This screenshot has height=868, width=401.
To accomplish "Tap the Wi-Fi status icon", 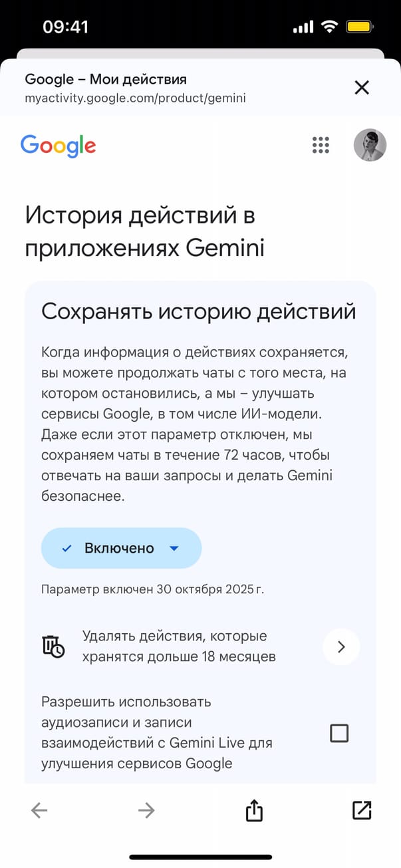I will pyautogui.click(x=329, y=27).
